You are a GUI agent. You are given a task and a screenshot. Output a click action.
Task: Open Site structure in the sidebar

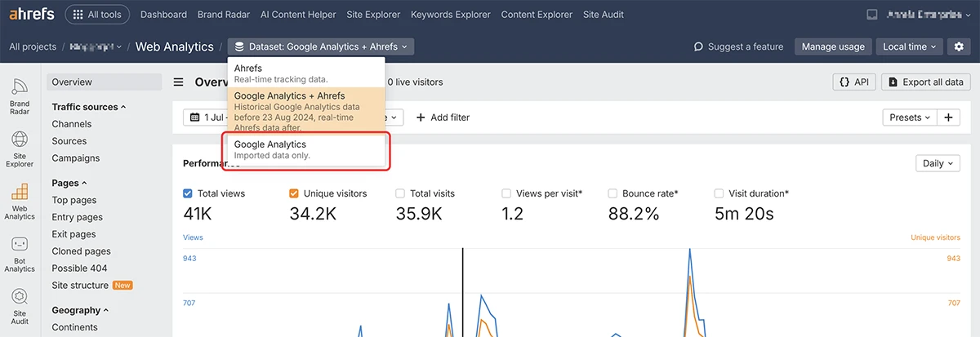(80, 285)
